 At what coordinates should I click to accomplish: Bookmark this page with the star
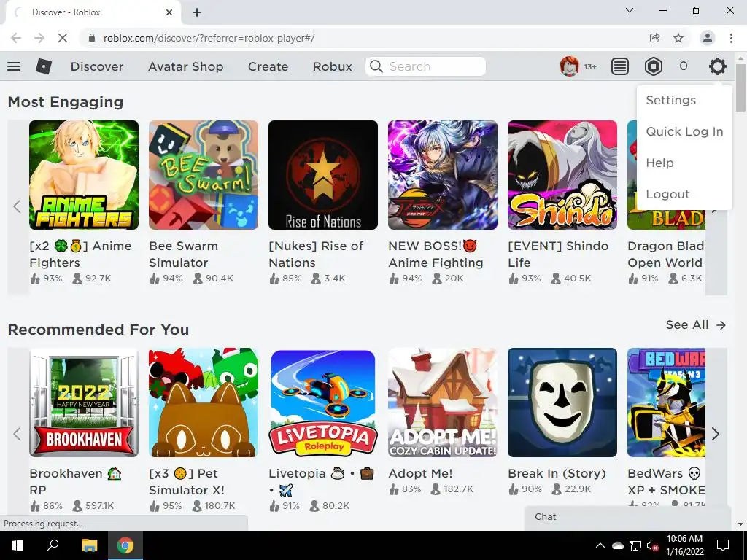tap(678, 38)
